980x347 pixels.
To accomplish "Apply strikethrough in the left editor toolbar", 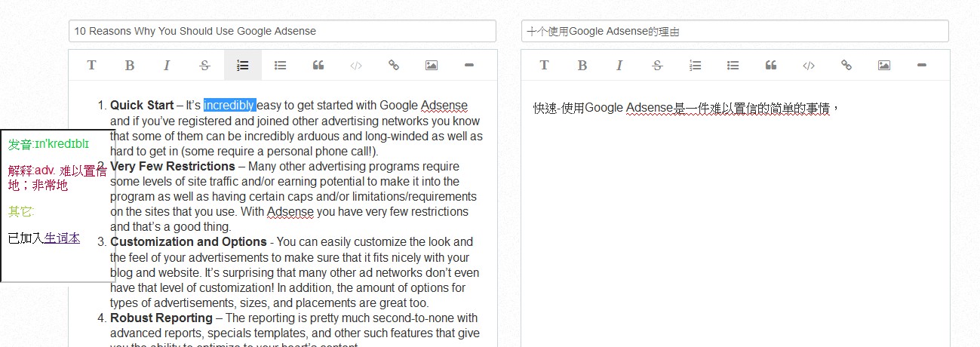I will coord(204,66).
